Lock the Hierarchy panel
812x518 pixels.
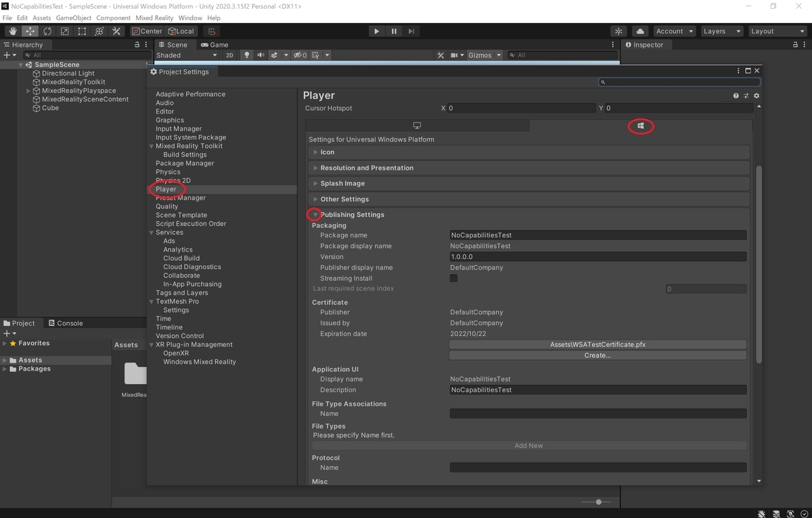tap(137, 45)
